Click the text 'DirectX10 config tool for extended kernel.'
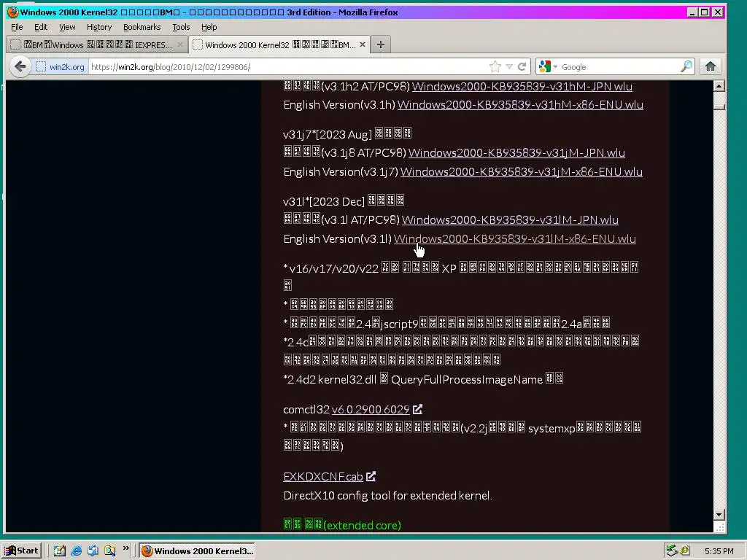Screen dimensions: 747x560 point(387,495)
